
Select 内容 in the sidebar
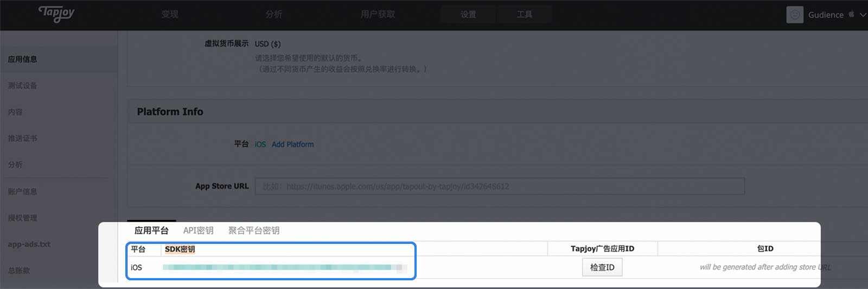15,112
